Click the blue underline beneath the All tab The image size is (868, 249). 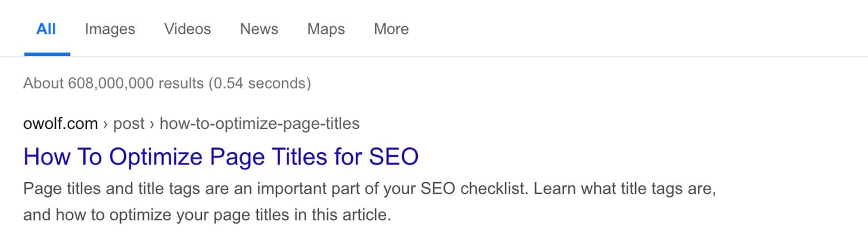pos(47,54)
